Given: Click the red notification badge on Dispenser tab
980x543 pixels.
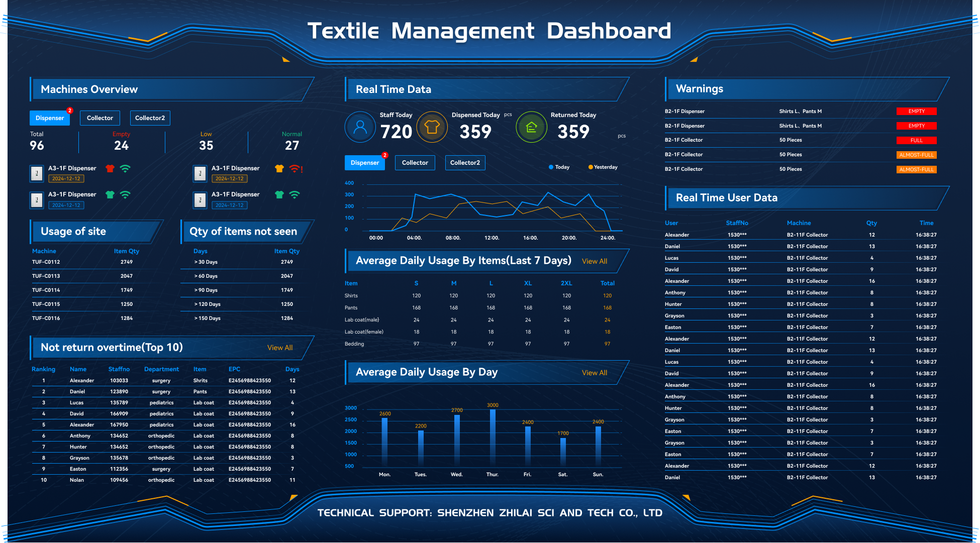Looking at the screenshot, I should pos(70,110).
